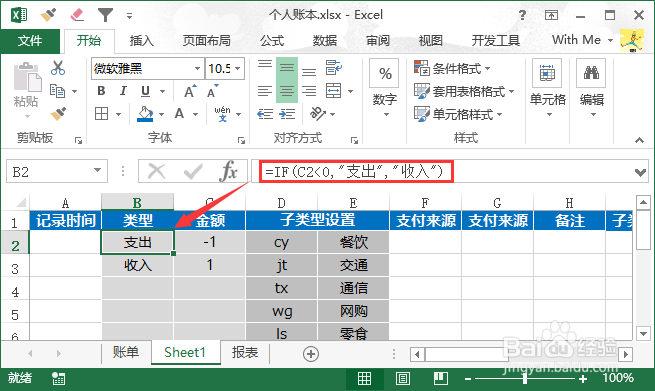Screen dimensions: 655x391
Task: Switch to Page Break Preview in status bar
Action: (x=440, y=378)
